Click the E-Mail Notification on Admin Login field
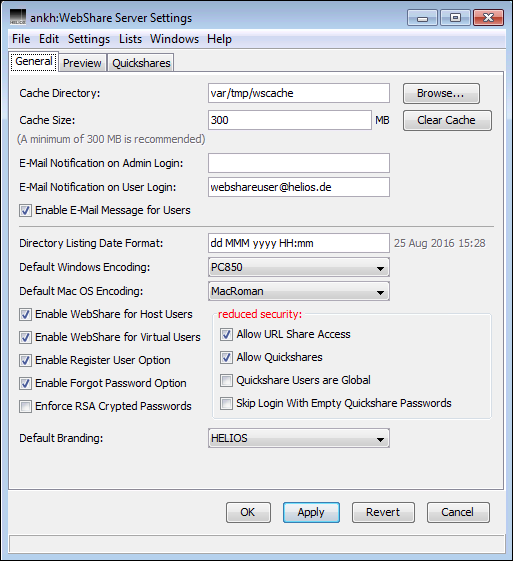 [299, 163]
